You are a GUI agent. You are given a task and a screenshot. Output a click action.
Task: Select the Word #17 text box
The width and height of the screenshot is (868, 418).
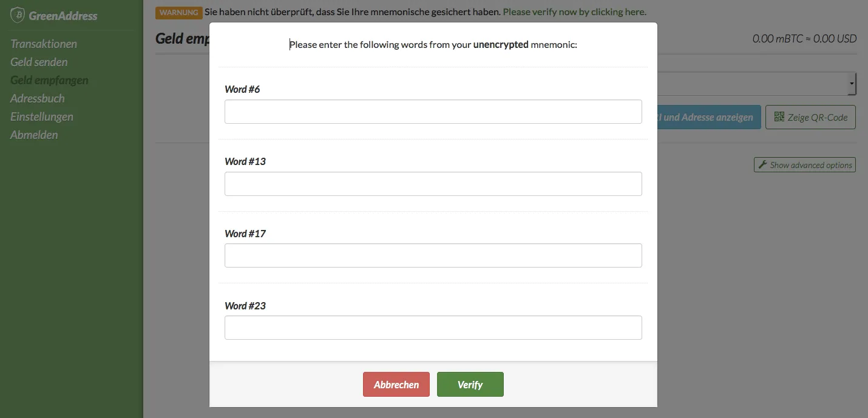coord(433,255)
